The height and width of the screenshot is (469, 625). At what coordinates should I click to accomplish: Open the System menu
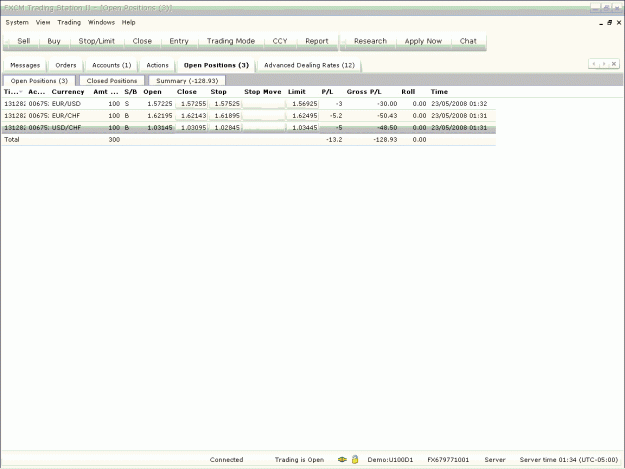click(x=17, y=22)
